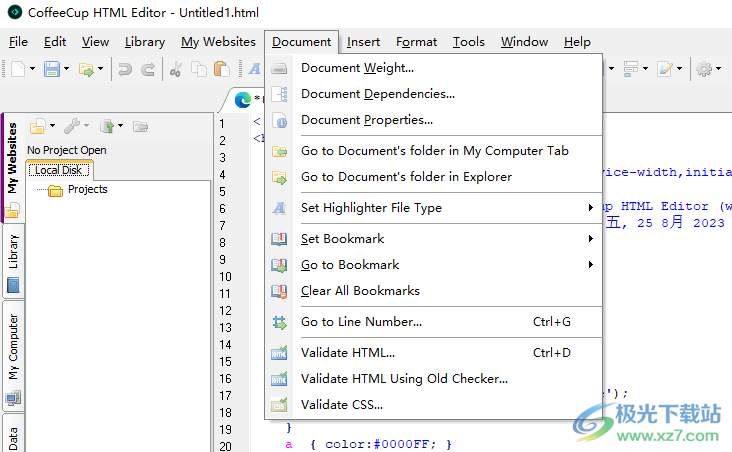Click the Copy toolbar icon

(199, 69)
